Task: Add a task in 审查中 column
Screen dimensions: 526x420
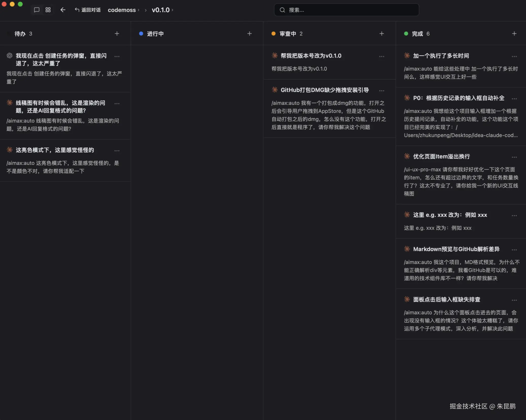Action: 382,34
